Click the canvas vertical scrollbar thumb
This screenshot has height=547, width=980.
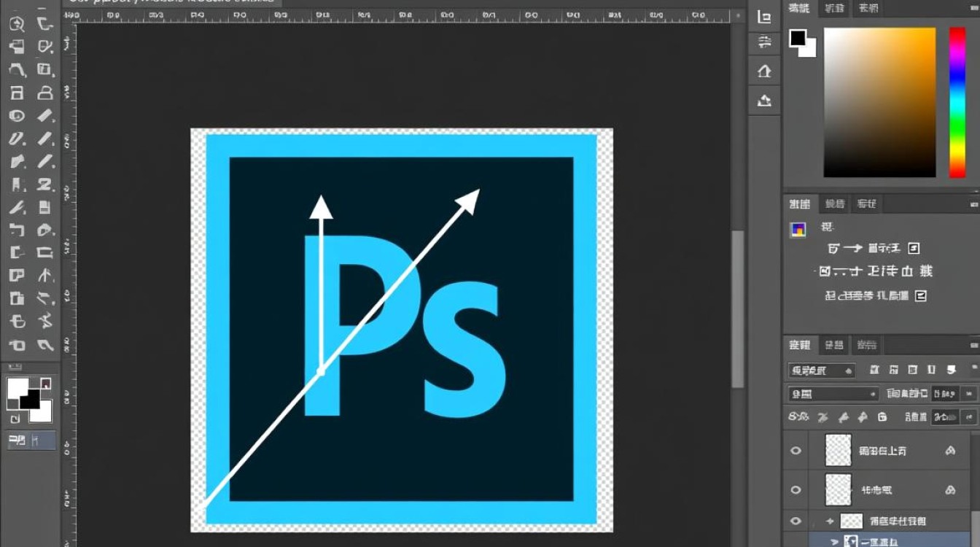(738, 306)
